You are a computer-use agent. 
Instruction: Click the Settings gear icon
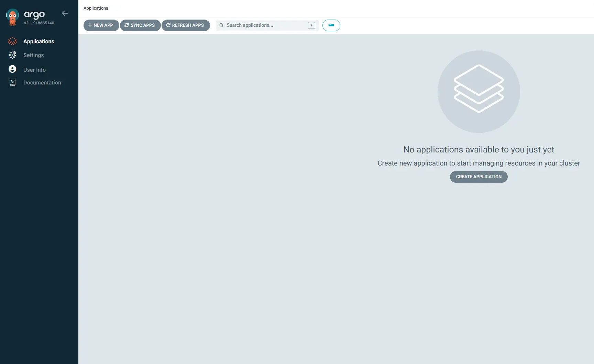pos(12,55)
